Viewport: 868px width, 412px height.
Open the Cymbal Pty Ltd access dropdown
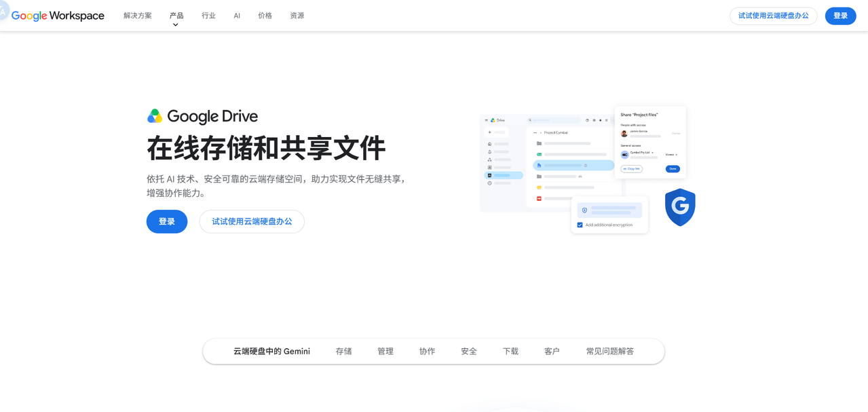coord(641,153)
